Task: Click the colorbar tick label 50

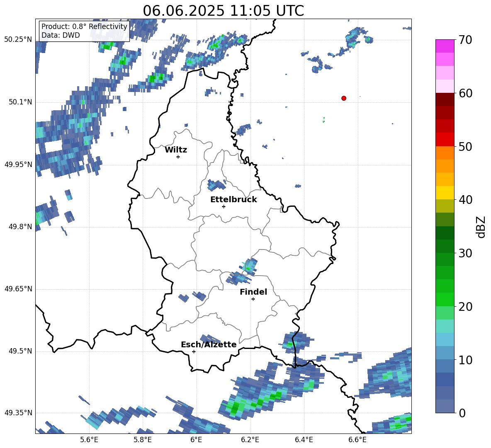Action: pos(465,146)
